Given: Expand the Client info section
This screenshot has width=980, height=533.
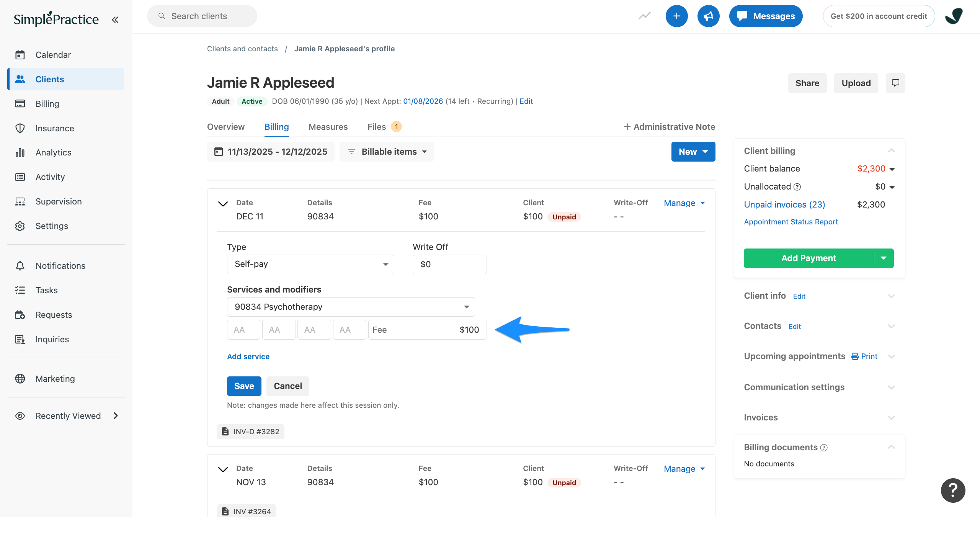Looking at the screenshot, I should point(891,296).
